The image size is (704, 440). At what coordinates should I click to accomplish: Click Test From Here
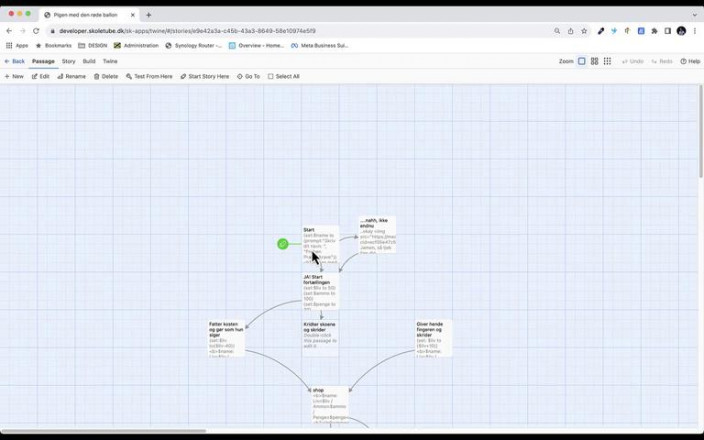(x=149, y=76)
